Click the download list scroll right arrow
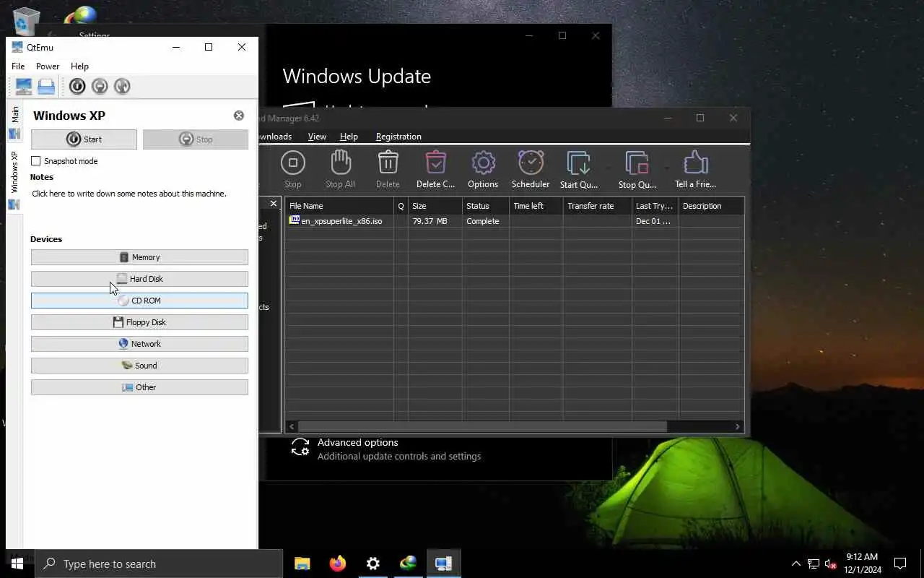 click(738, 426)
